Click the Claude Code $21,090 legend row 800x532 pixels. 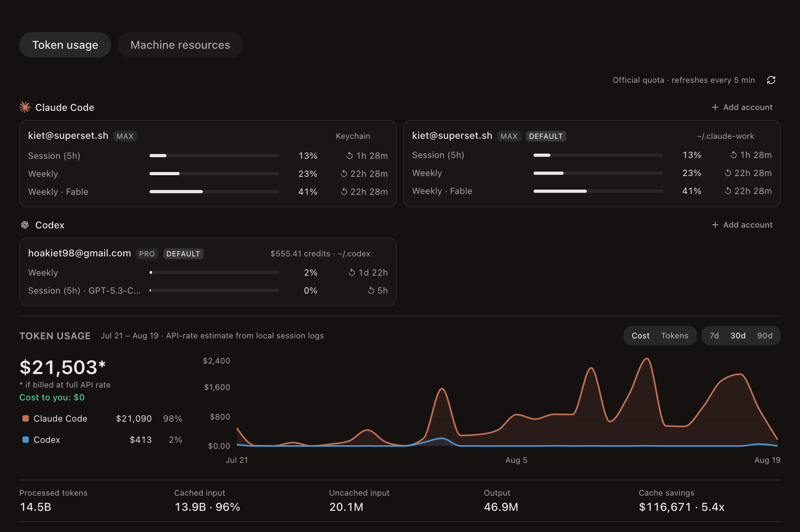coord(102,418)
